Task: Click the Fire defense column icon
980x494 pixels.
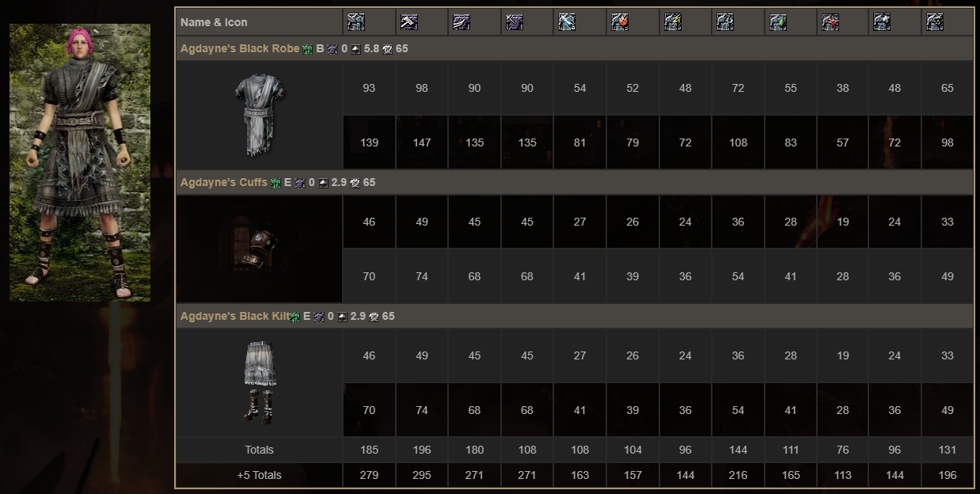Action: [619, 22]
